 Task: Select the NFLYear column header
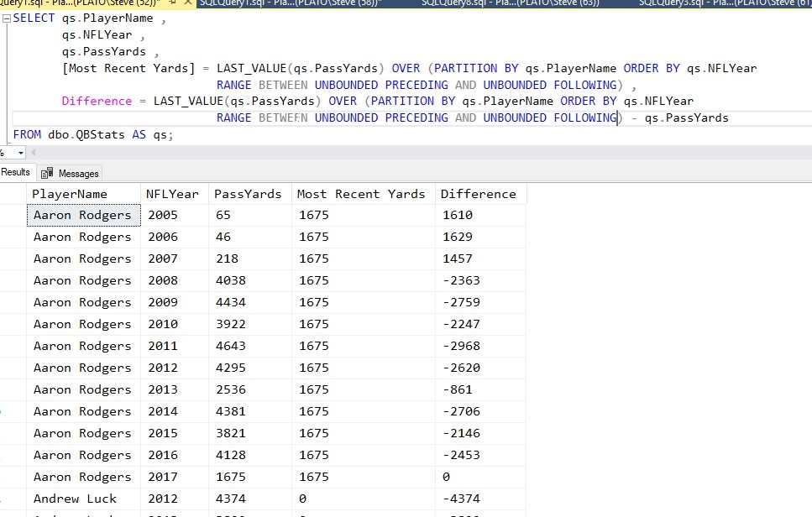point(173,194)
